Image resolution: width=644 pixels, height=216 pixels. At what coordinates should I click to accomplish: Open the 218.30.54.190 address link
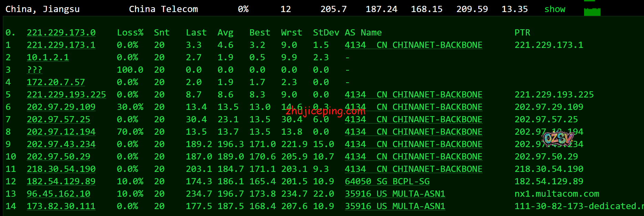point(61,169)
